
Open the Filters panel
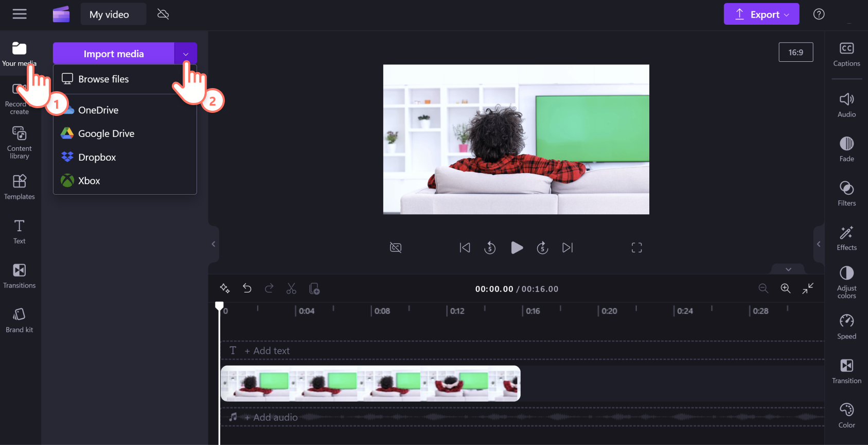pyautogui.click(x=846, y=194)
